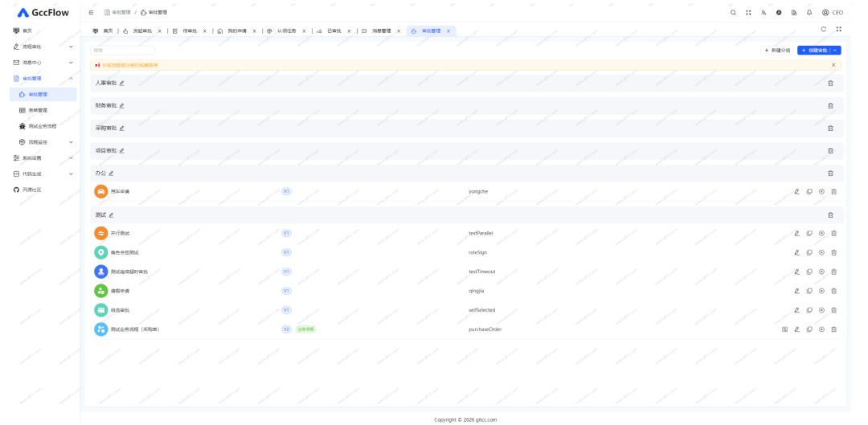Screen dimensions: 868x425
Task: Click the GccFlow logo
Action: pyautogui.click(x=43, y=12)
